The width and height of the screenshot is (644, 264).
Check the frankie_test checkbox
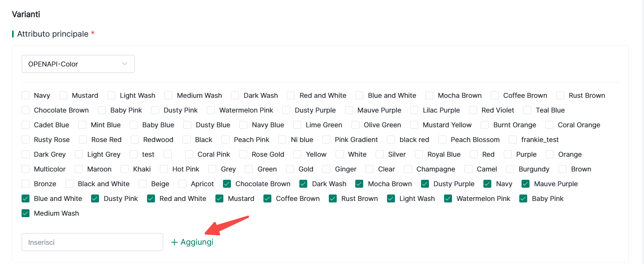pyautogui.click(x=513, y=140)
